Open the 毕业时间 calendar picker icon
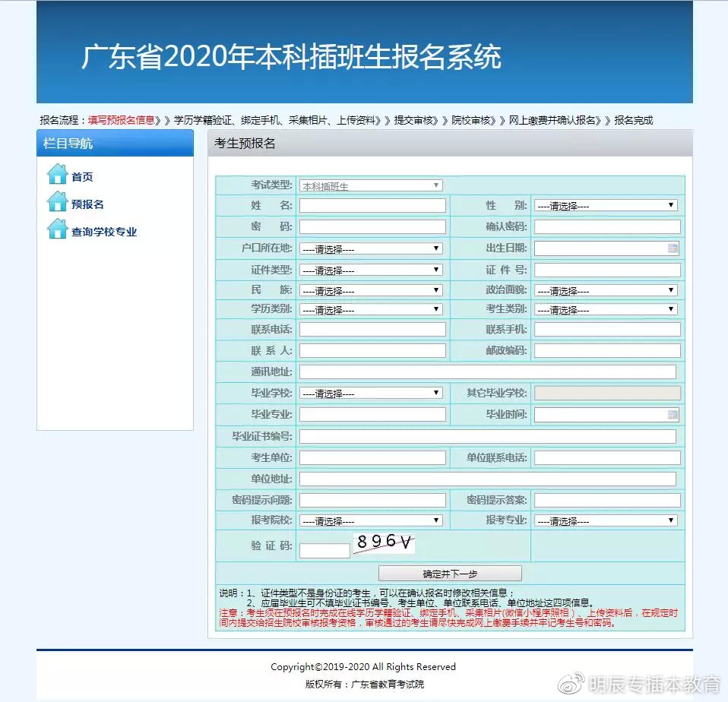The image size is (728, 702). 672,413
